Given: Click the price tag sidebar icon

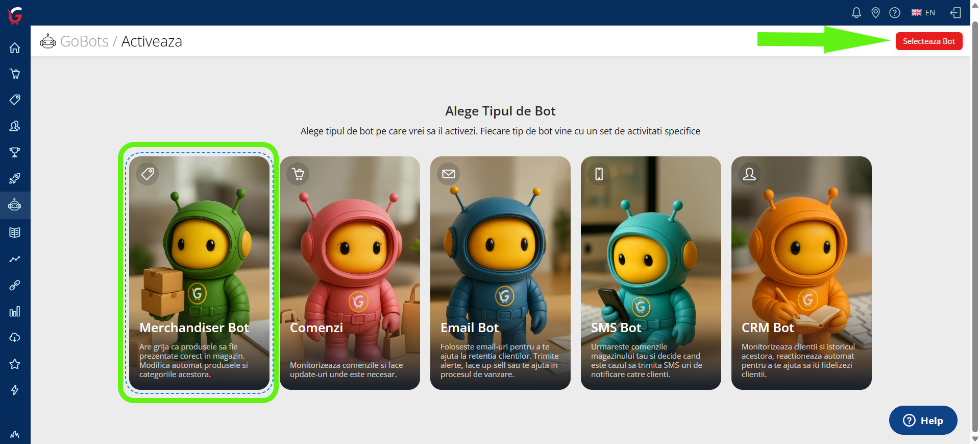Looking at the screenshot, I should click(15, 100).
